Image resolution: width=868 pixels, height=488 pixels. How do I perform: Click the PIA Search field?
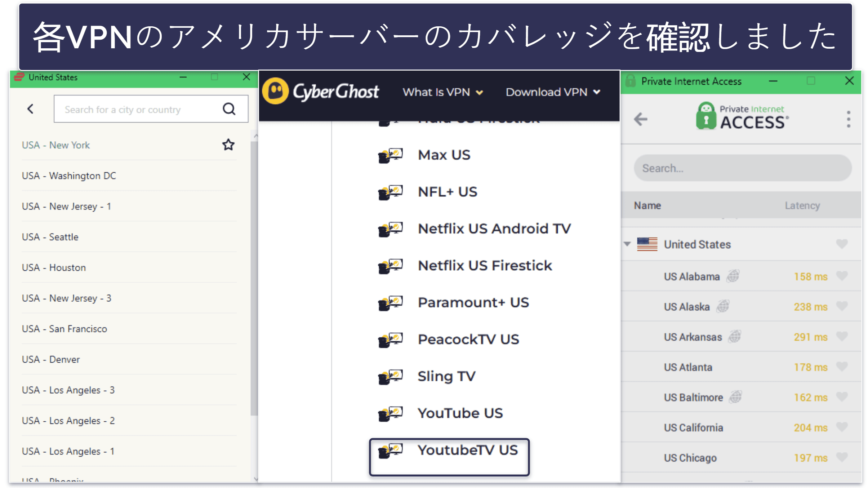tap(743, 168)
